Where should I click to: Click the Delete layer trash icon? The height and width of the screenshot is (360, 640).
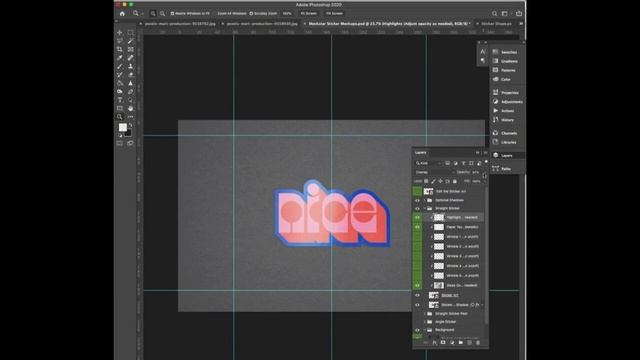click(478, 343)
